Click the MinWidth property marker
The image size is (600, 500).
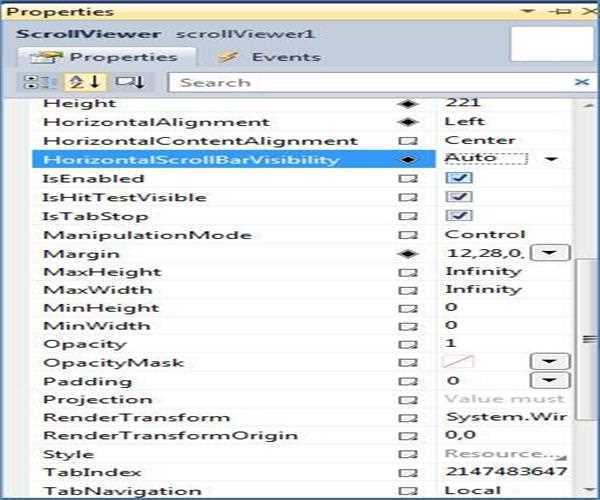[408, 327]
